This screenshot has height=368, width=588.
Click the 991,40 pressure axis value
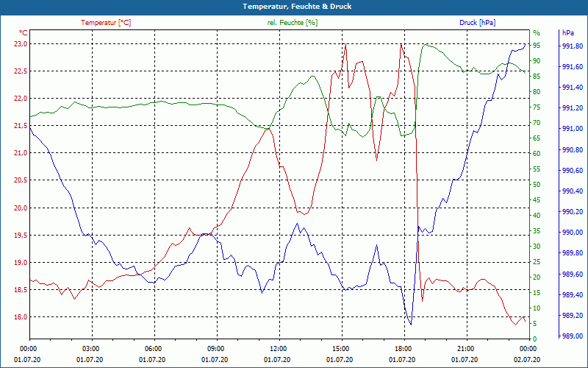pos(573,88)
